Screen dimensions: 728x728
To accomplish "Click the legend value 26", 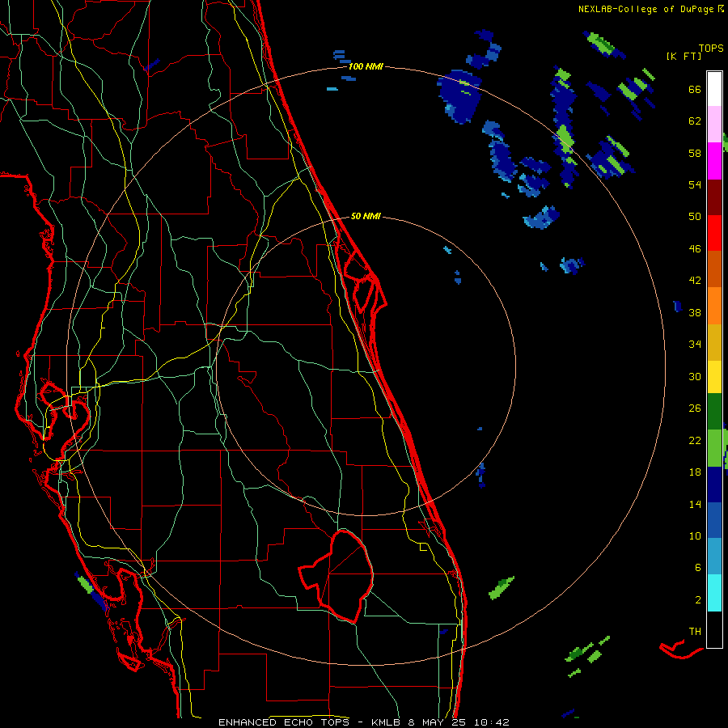I will (x=695, y=408).
